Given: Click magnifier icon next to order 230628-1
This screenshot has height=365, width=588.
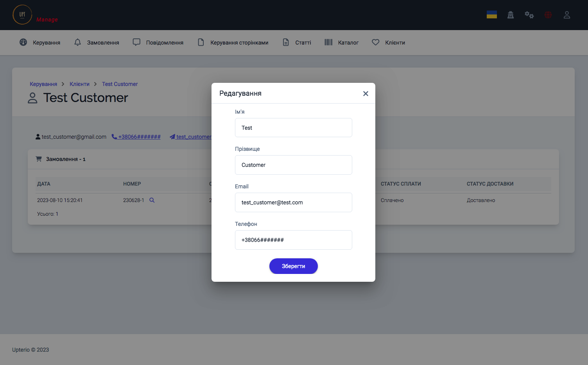Looking at the screenshot, I should click(x=152, y=200).
